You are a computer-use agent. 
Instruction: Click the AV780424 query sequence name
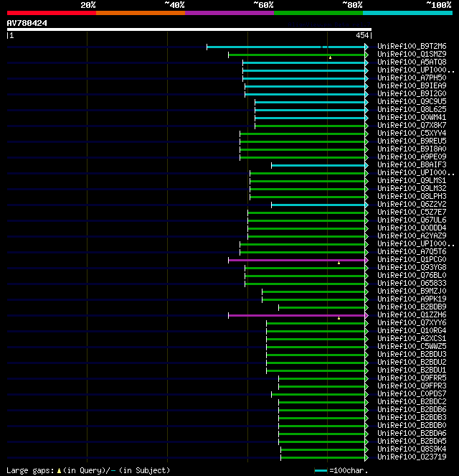[x=27, y=23]
